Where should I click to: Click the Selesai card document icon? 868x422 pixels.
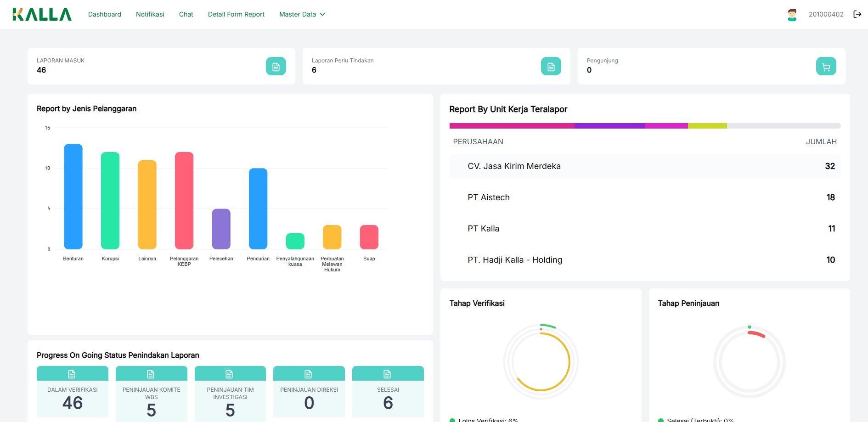(388, 374)
